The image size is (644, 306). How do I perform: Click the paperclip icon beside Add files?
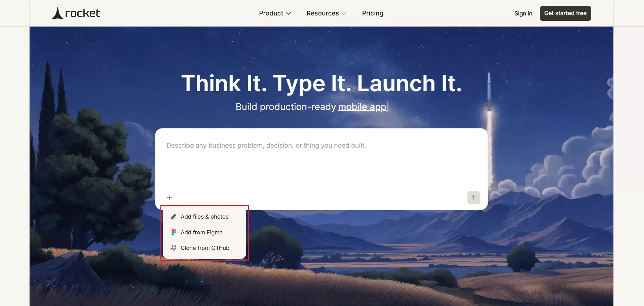[174, 217]
